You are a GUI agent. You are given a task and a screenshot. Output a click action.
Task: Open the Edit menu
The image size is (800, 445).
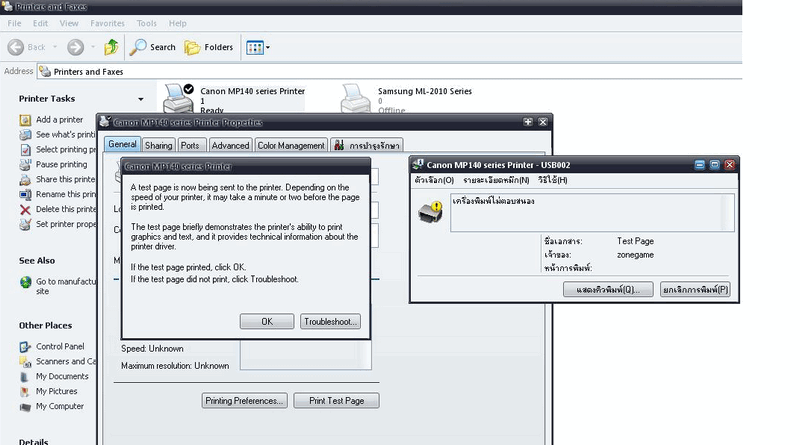40,23
